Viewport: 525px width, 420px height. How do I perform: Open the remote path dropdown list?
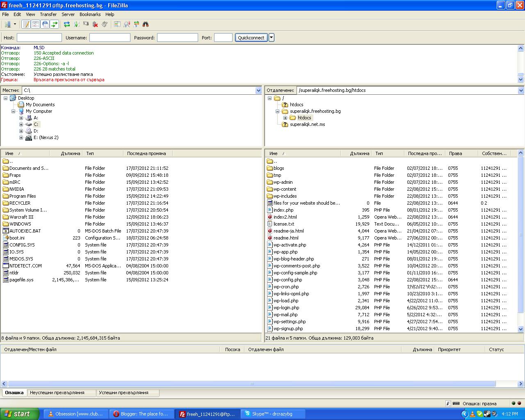[x=521, y=90]
